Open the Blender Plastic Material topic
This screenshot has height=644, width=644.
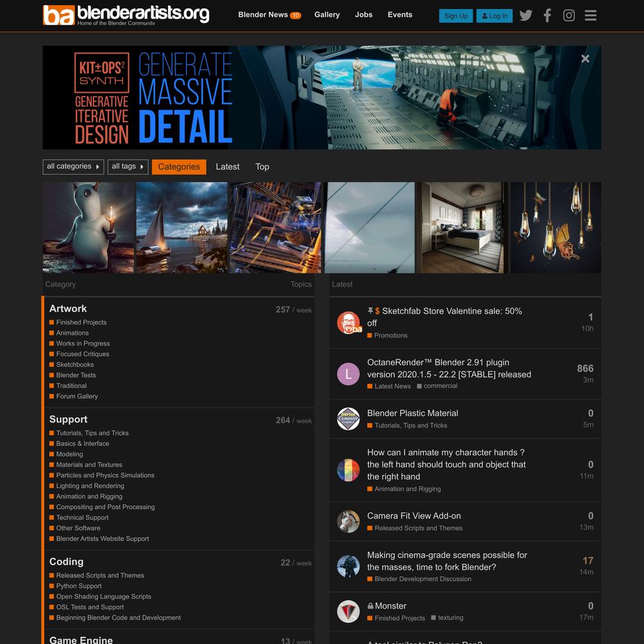[412, 413]
